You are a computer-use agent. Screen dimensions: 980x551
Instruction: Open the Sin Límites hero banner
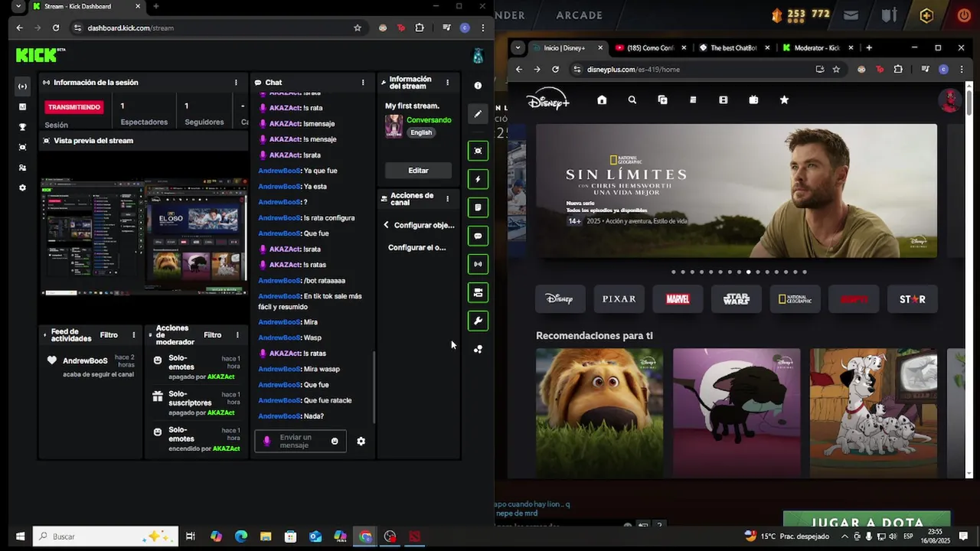click(x=736, y=191)
